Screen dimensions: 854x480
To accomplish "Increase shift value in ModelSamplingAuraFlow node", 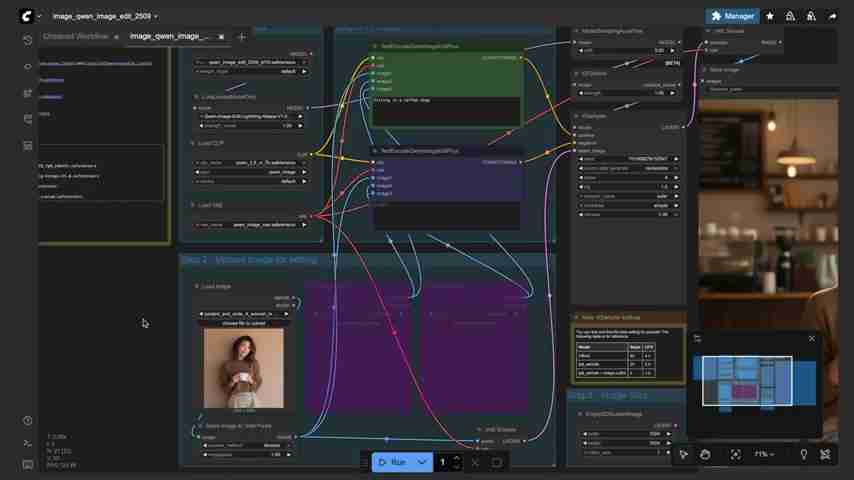I will coord(673,51).
